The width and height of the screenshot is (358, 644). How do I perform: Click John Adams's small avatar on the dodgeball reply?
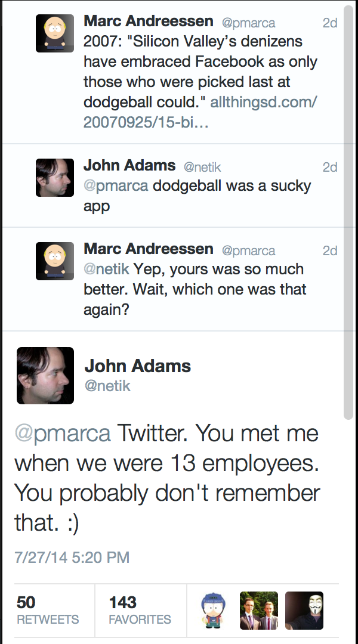coord(55,177)
